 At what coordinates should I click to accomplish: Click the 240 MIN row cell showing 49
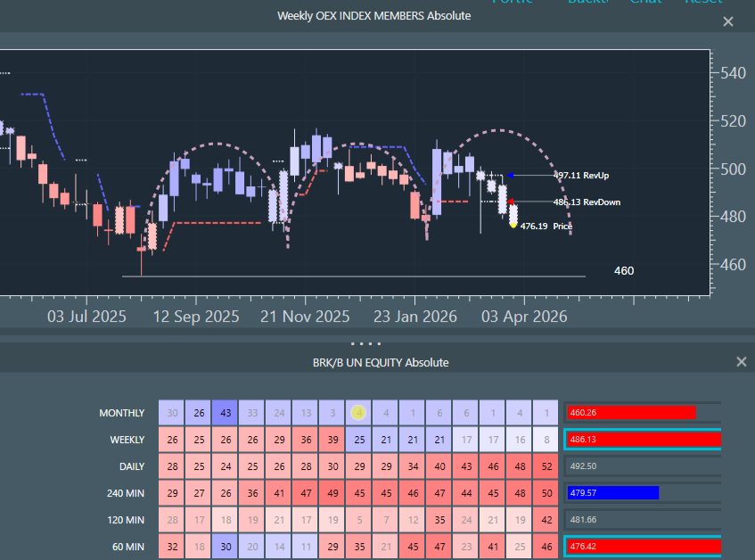332,493
